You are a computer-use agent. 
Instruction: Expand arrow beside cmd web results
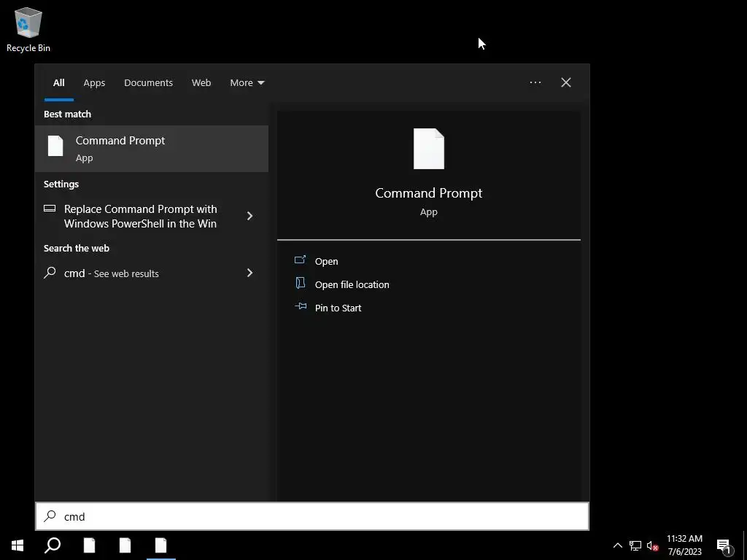pos(249,273)
